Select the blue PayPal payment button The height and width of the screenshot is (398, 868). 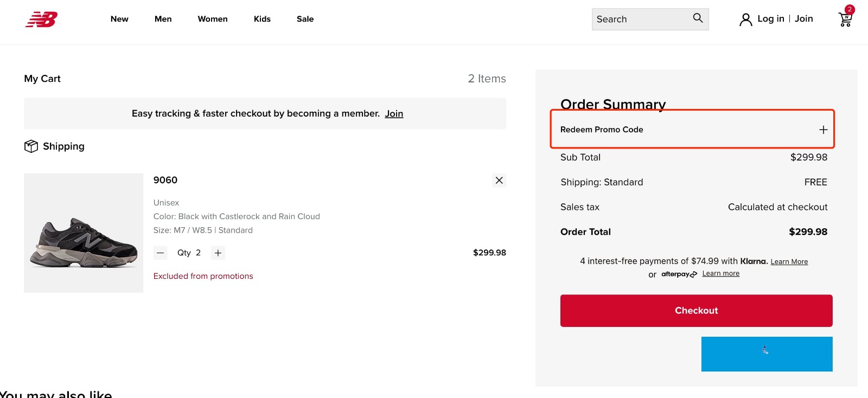(767, 354)
